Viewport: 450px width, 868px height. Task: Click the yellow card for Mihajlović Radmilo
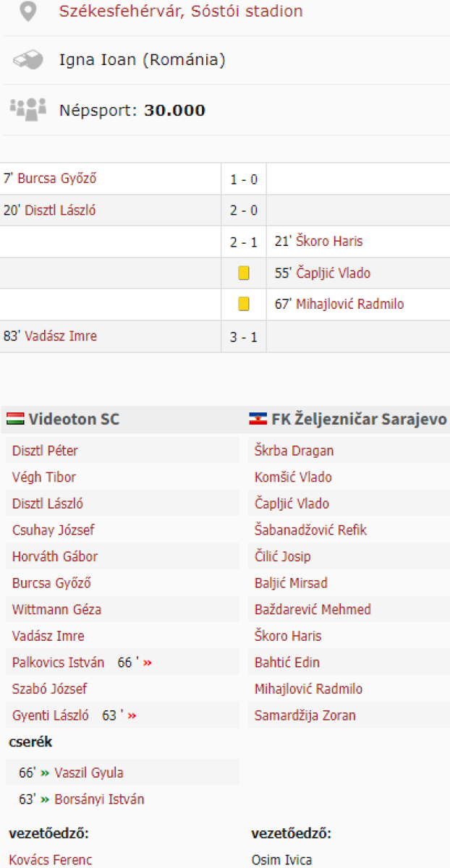[244, 305]
